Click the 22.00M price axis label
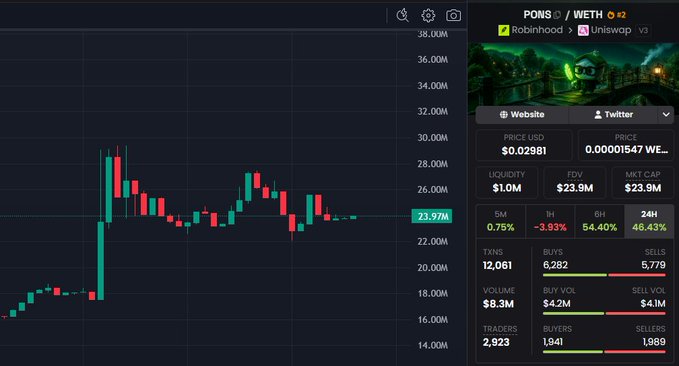Image resolution: width=679 pixels, height=366 pixels. 432,242
